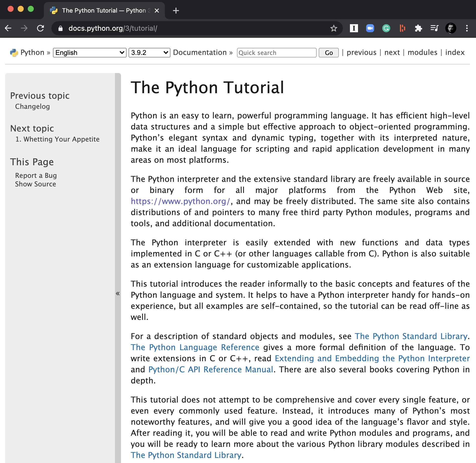Open the orange bars extension icon
Screen dimensions: 476x463
402,28
